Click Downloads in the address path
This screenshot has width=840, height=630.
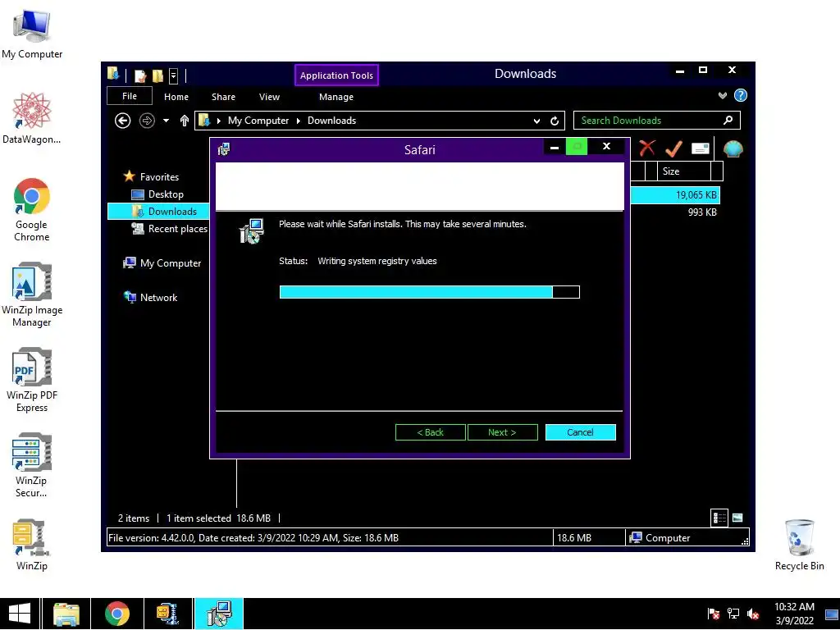tap(331, 121)
